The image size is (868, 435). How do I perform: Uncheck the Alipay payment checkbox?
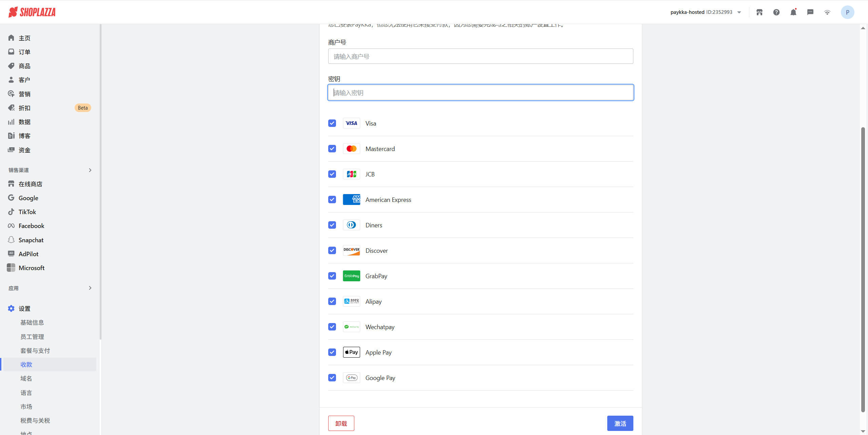pos(332,301)
